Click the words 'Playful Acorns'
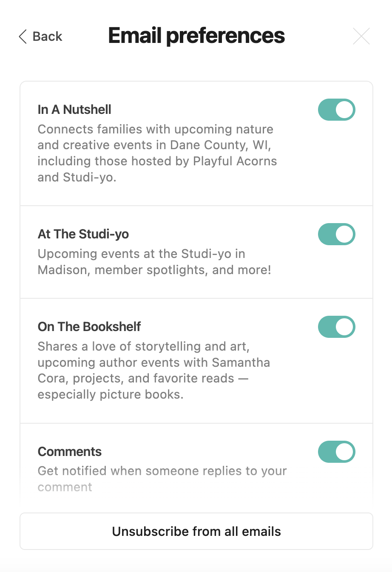 [x=235, y=161]
